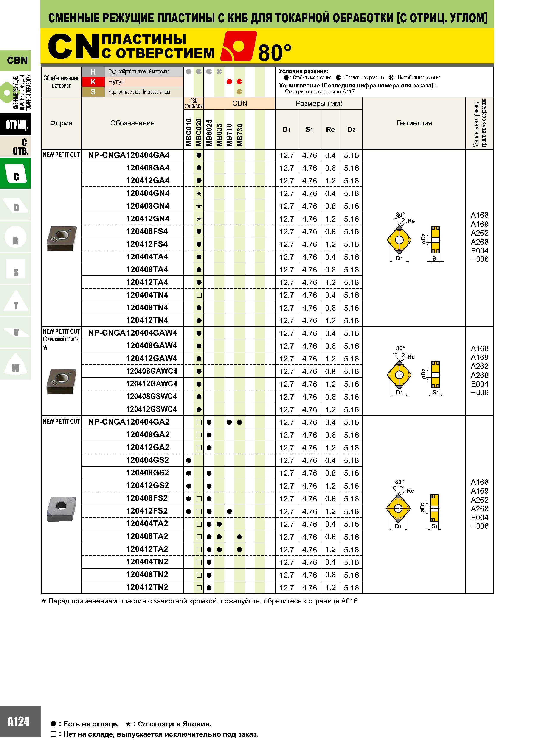The height and width of the screenshot is (756, 534).
Task: Select designation 120412TN2
Action: (x=147, y=587)
